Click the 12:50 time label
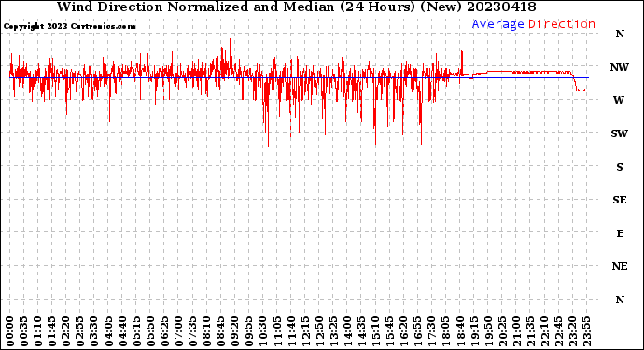Screen dimensions: 644x350 pos(319,331)
